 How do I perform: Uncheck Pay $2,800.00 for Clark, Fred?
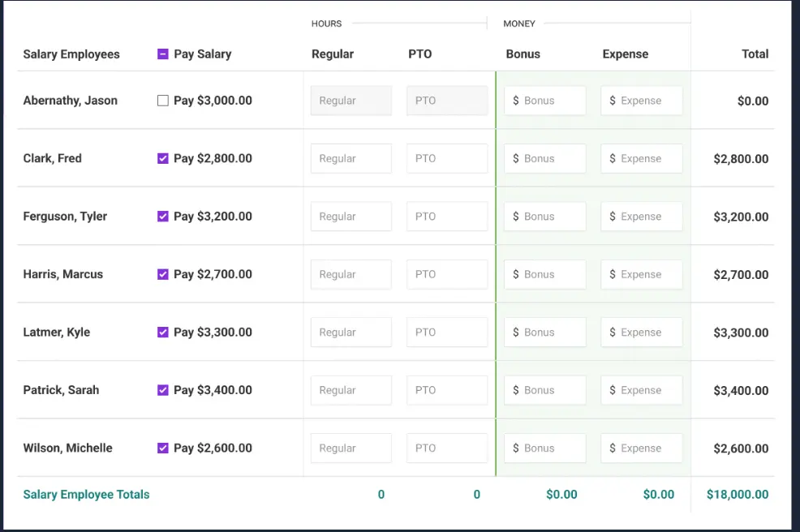[x=163, y=159]
